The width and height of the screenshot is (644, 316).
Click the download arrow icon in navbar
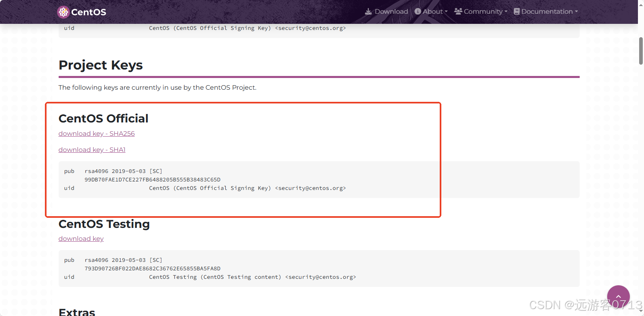(368, 11)
